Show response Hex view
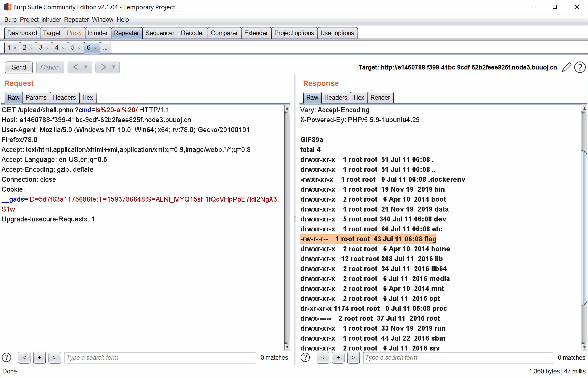Image resolution: width=588 pixels, height=378 pixels. 359,97
